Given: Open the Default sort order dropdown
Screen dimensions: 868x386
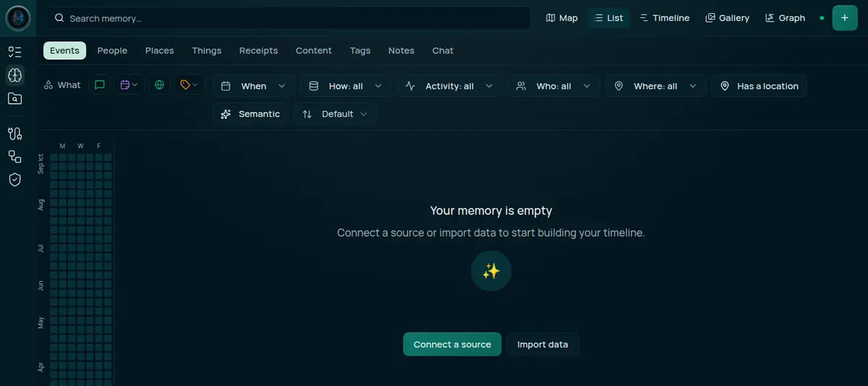Looking at the screenshot, I should [335, 114].
